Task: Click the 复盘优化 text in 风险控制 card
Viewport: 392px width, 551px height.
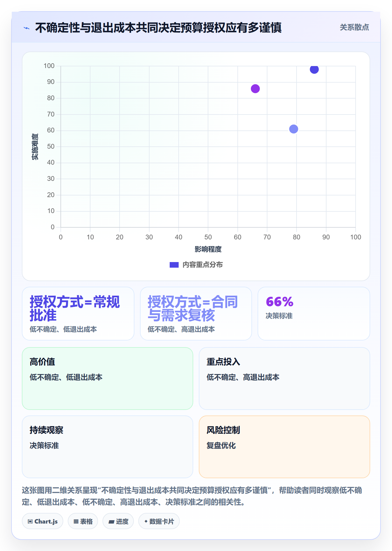Action: pos(221,445)
